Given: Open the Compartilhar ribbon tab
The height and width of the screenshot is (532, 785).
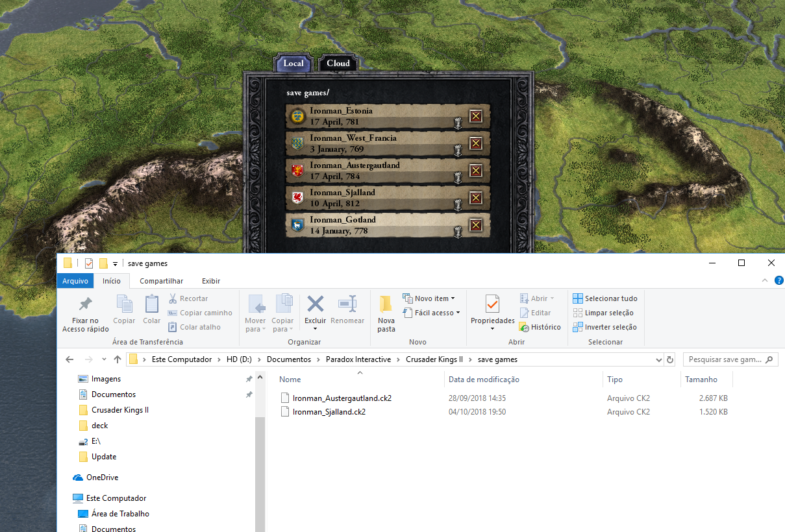Looking at the screenshot, I should tap(162, 281).
